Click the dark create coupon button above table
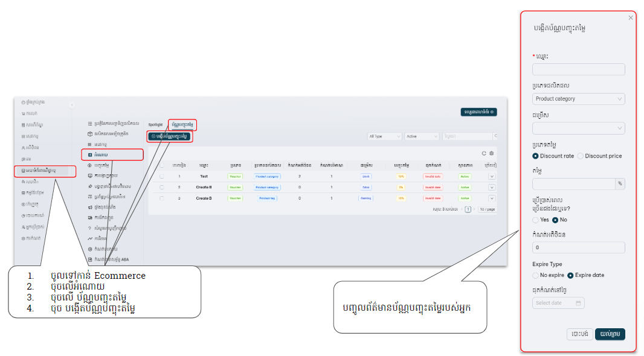644x356 pixels. (170, 136)
